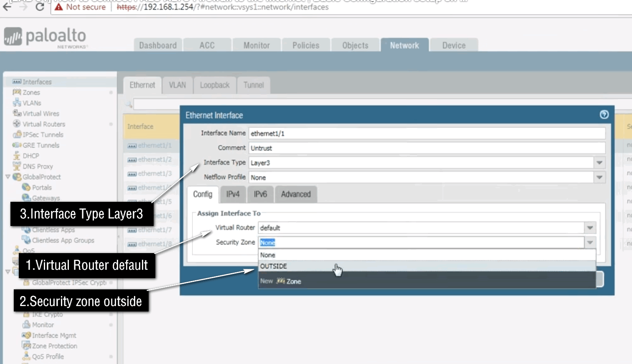Click the Clientless App Groups icon
The image size is (632, 364).
click(x=26, y=240)
